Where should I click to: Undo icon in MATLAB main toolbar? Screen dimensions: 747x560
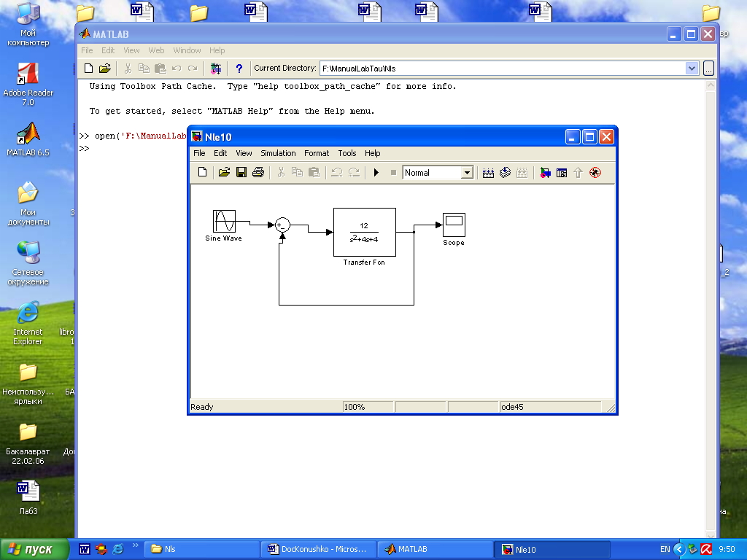(177, 68)
